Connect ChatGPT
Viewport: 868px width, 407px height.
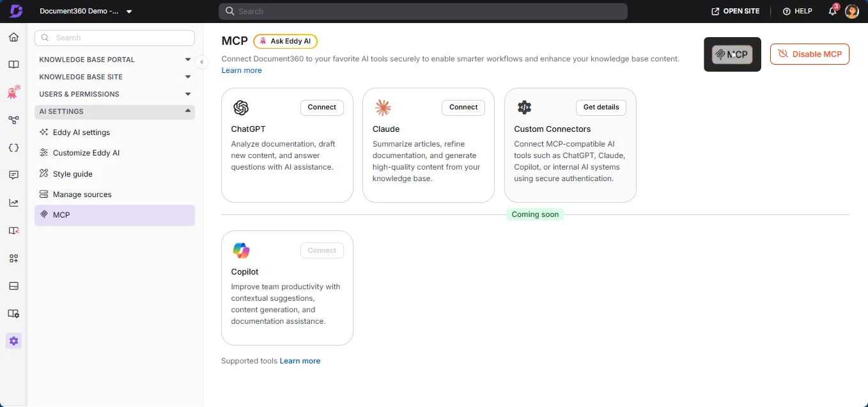[322, 108]
